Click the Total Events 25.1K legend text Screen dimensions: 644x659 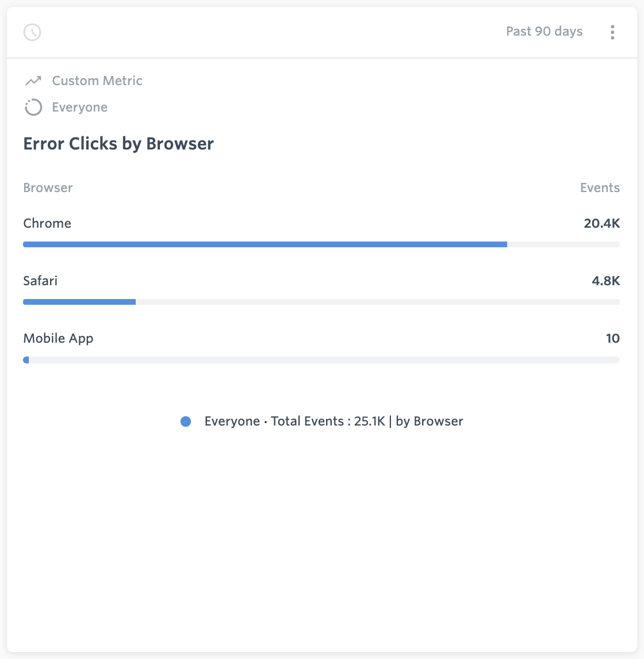[x=328, y=421]
